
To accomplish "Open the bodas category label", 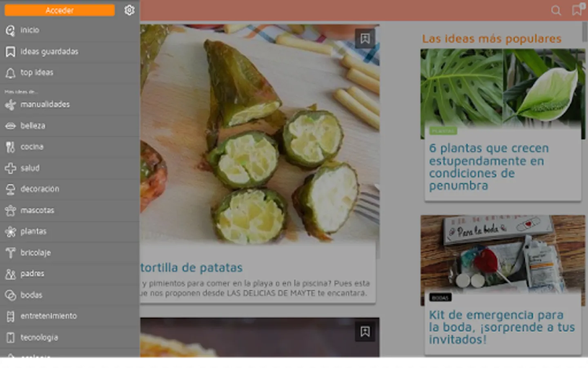I will point(31,295).
